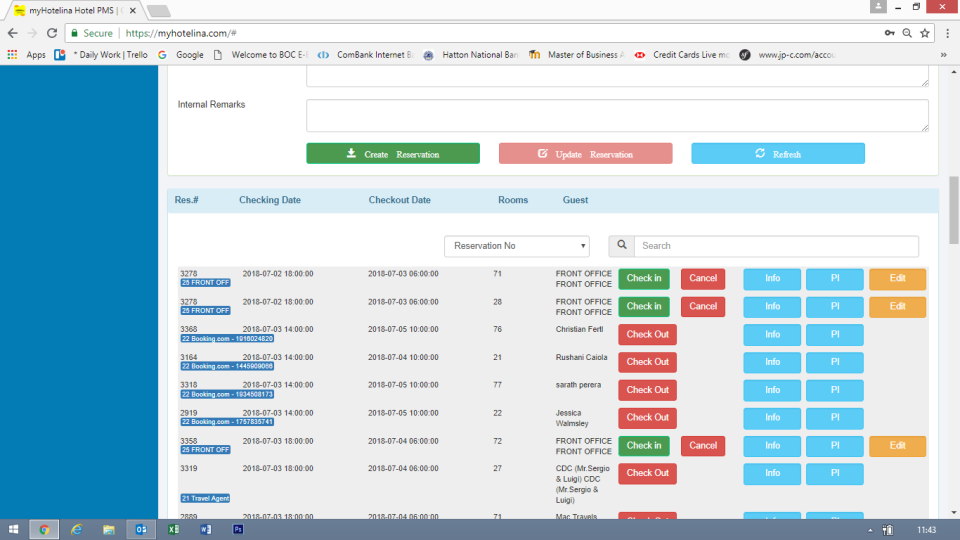
Task: Check out CDC reservation 3319
Action: [647, 474]
